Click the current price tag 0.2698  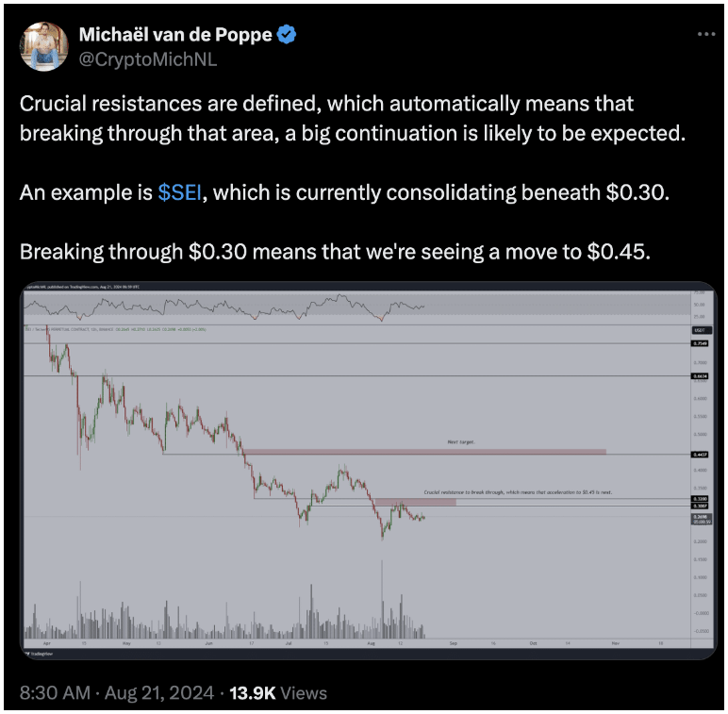tap(701, 519)
